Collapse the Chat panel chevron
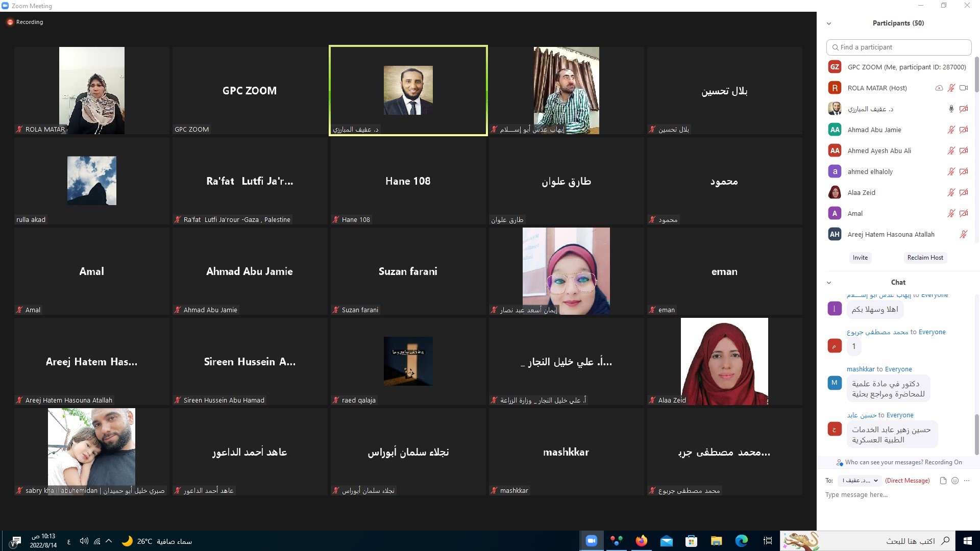The image size is (980, 551). pos(829,283)
